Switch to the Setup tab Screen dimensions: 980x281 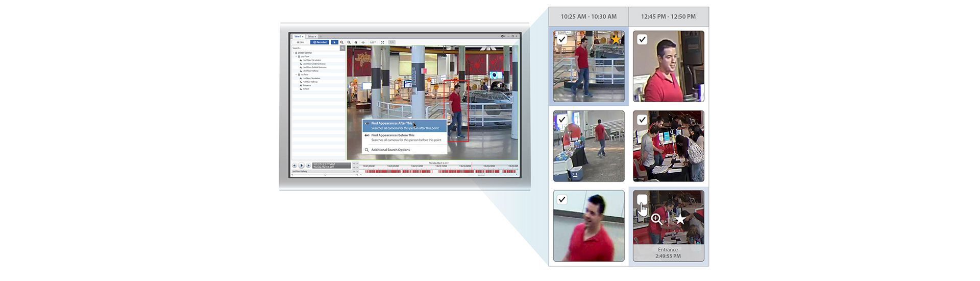click(311, 36)
